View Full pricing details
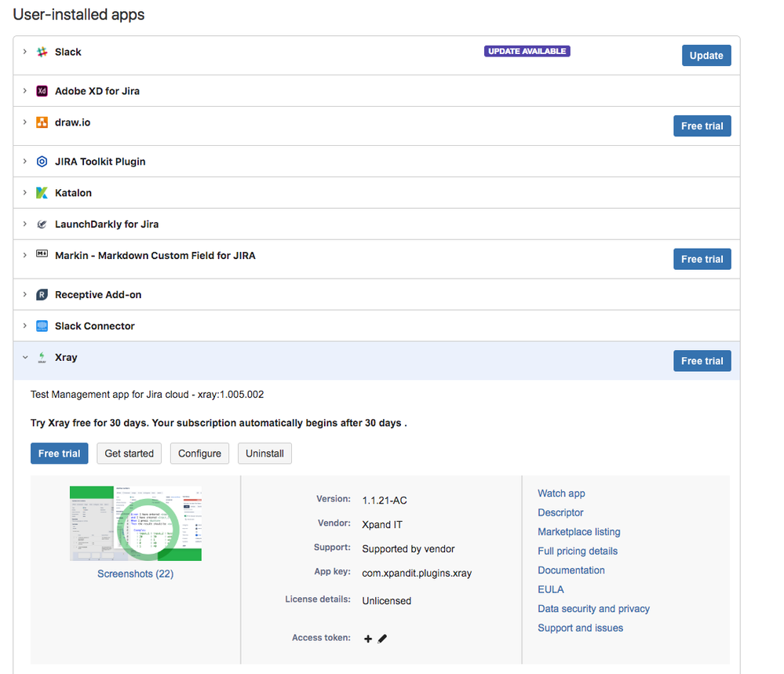Screen dimensions: 784x674 (x=578, y=551)
